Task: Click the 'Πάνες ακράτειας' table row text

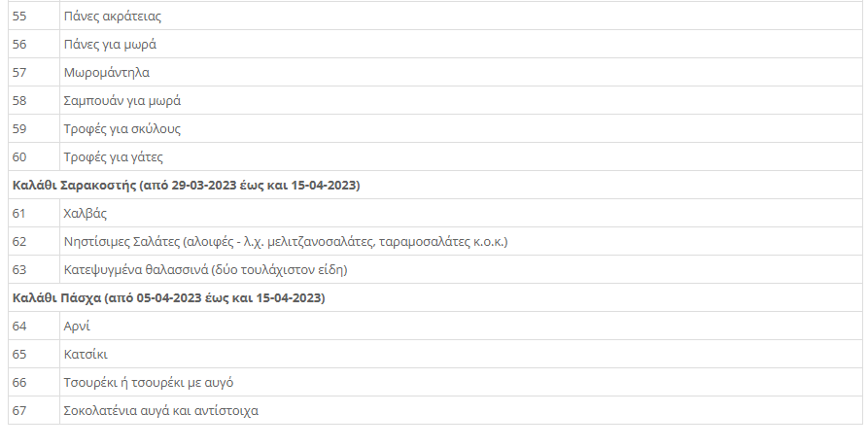Action: [112, 17]
